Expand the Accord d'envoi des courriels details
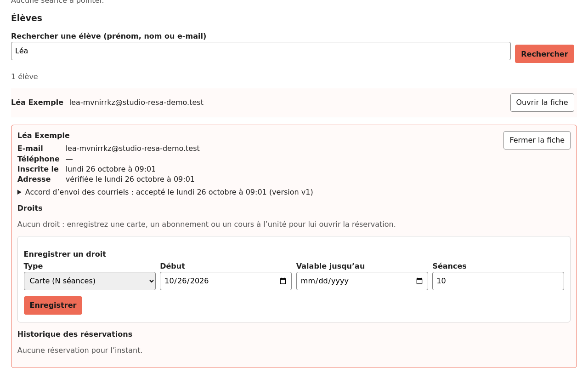 [165, 192]
